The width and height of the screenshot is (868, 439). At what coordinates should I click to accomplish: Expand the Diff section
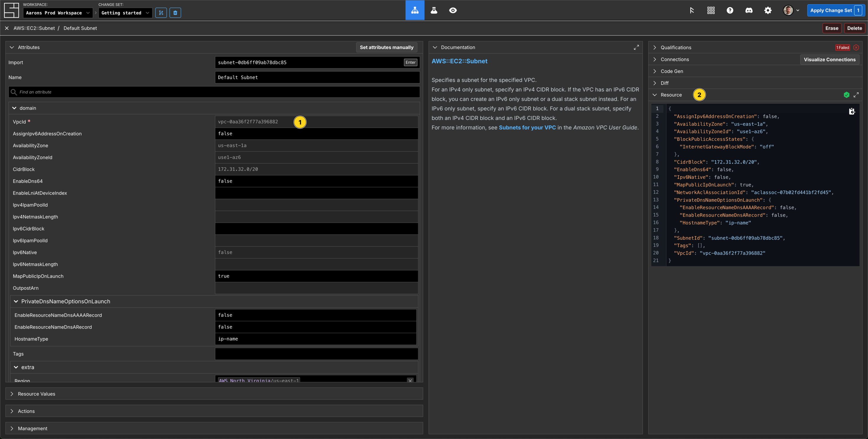pyautogui.click(x=655, y=83)
